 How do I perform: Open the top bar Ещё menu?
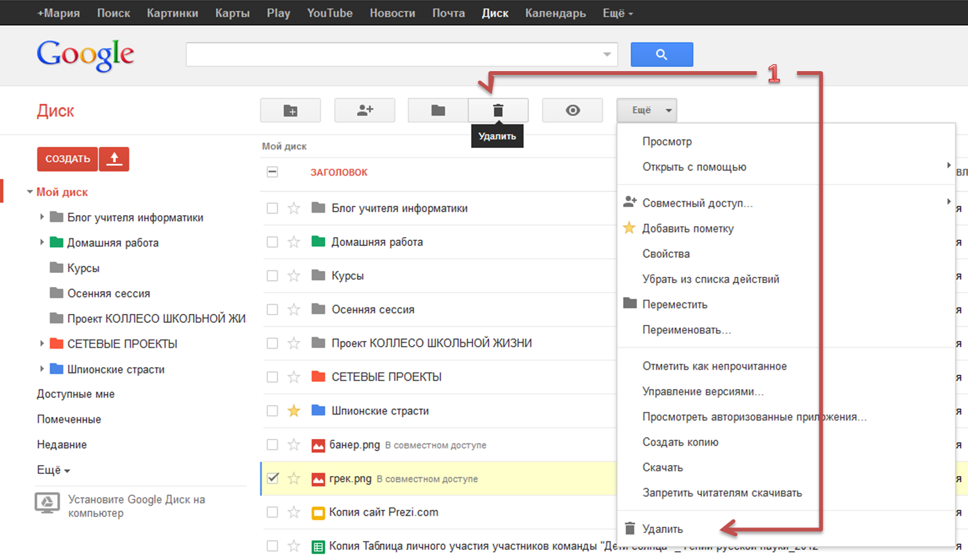coord(617,13)
